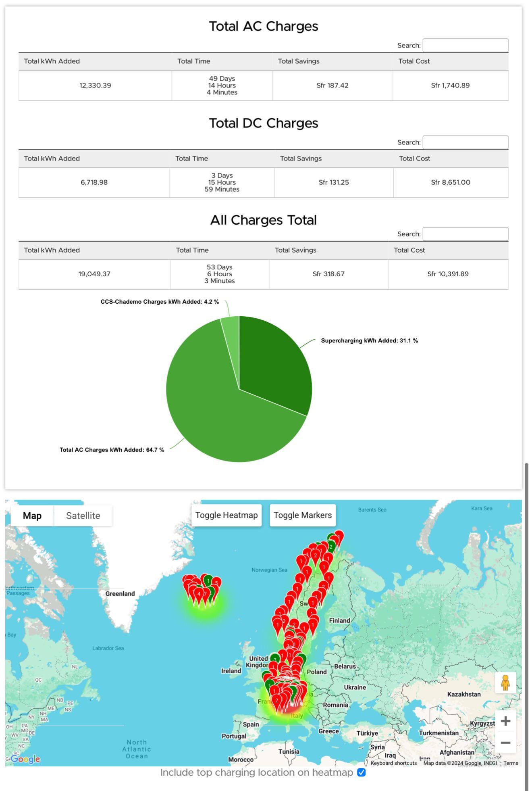Viewport: 532px width, 791px height.
Task: Select green marker 2 at northern Norway
Action: pyautogui.click(x=331, y=547)
